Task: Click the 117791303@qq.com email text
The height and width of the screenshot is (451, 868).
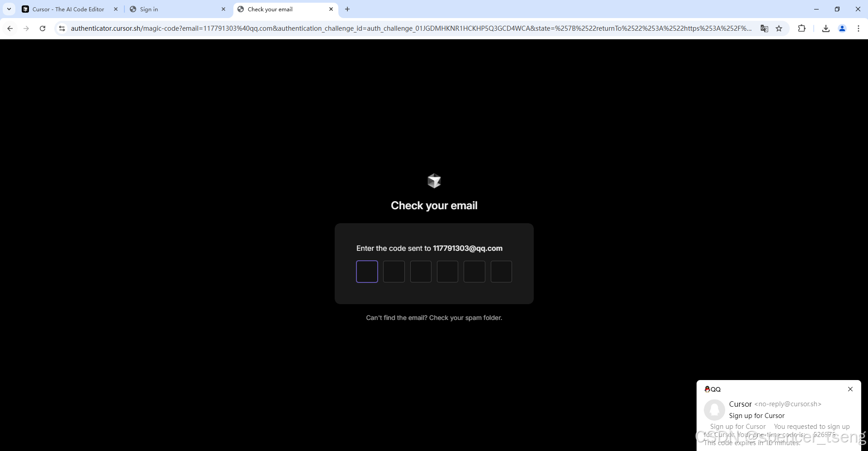Action: [468, 248]
